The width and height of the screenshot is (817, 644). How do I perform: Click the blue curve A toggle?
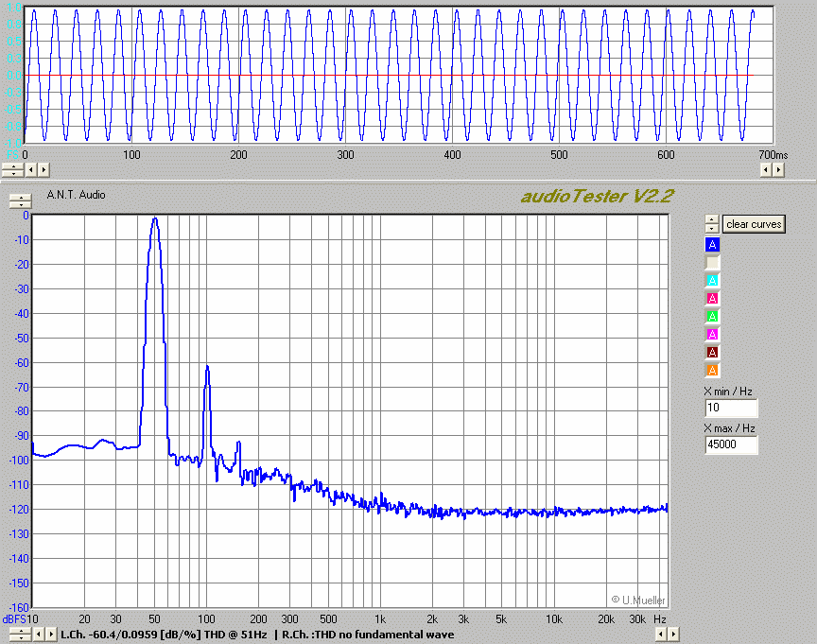pyautogui.click(x=713, y=245)
